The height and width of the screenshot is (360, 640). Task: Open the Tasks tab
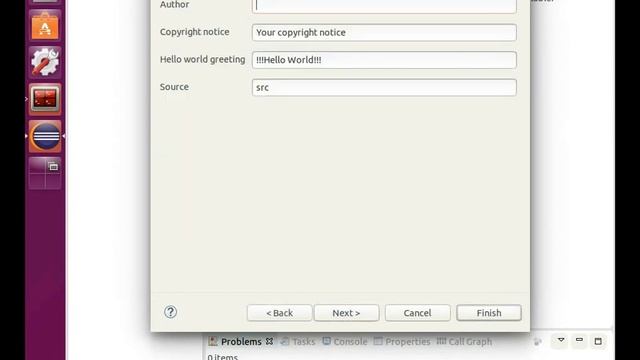tap(298, 342)
